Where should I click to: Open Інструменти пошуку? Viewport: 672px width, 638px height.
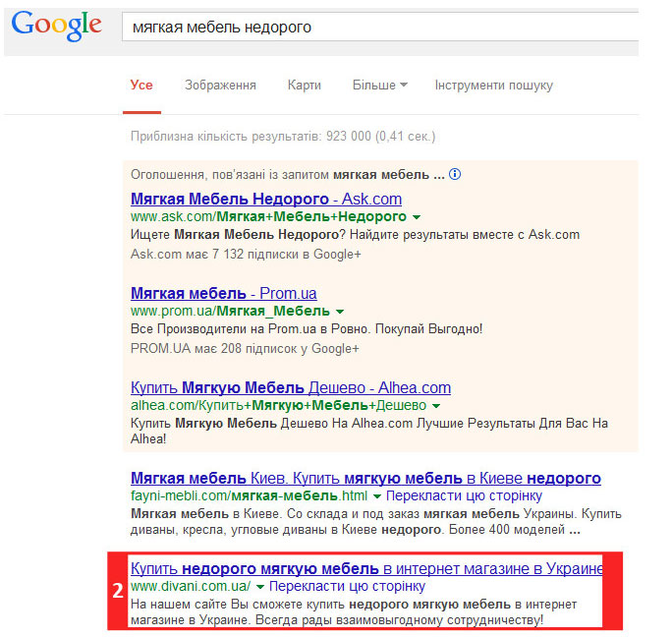point(494,85)
